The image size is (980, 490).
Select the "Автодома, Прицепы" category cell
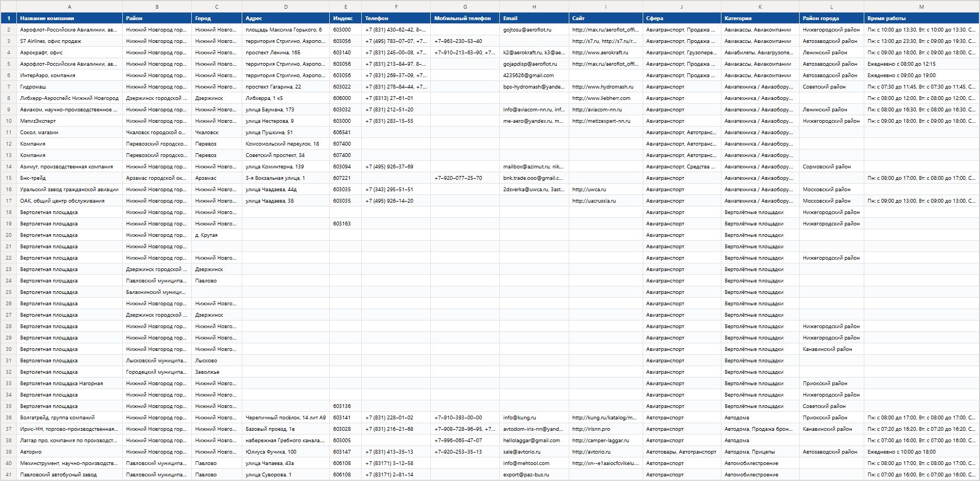click(x=760, y=452)
